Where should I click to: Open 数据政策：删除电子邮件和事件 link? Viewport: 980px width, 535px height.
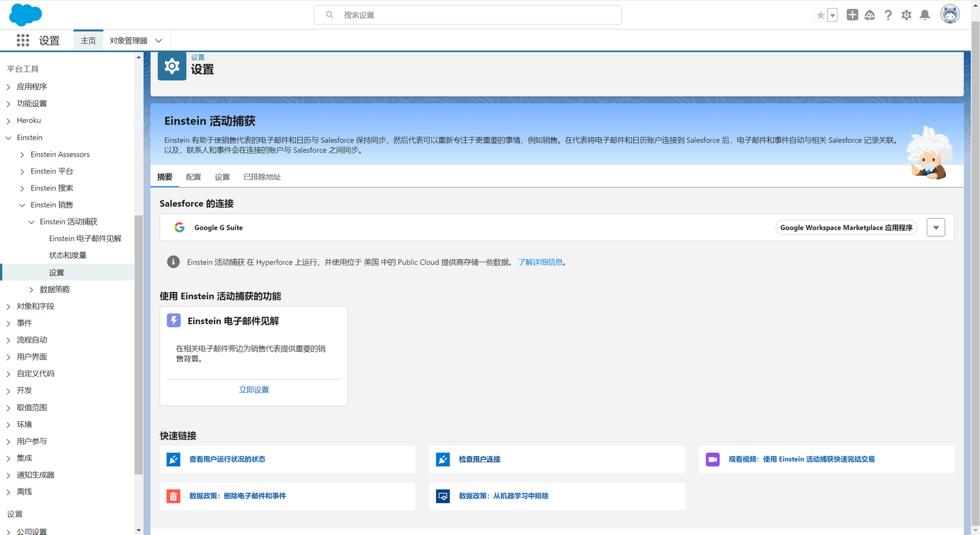(x=238, y=496)
